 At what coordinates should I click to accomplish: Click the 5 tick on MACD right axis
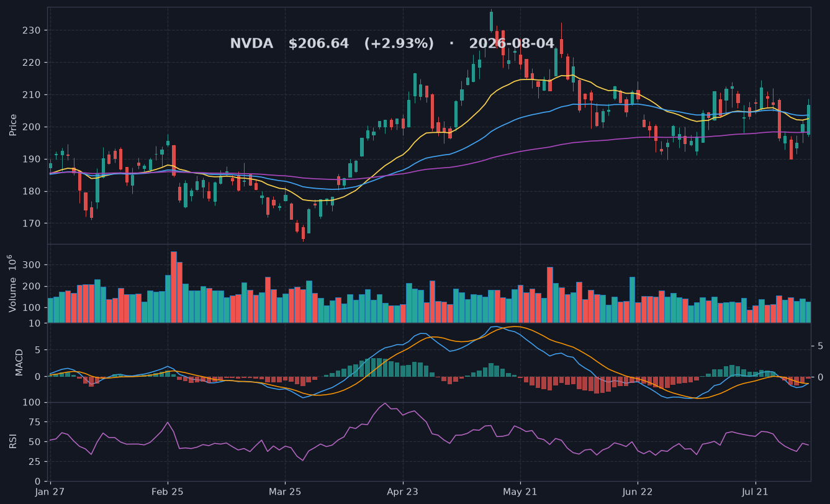click(819, 346)
